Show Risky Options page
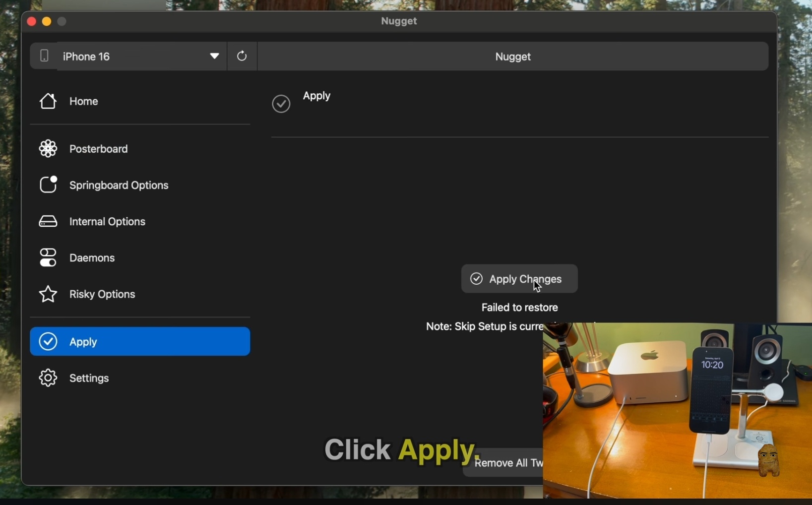812x505 pixels. coord(140,294)
